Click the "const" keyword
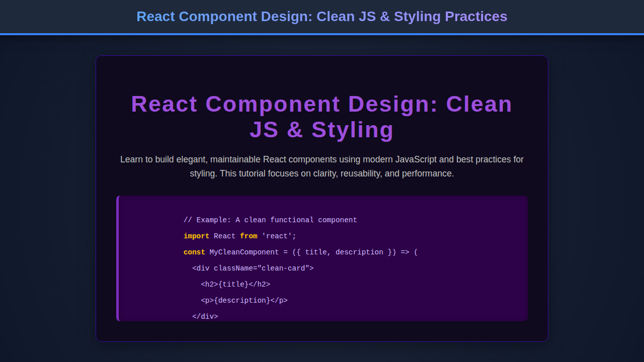This screenshot has height=362, width=644. tap(194, 252)
